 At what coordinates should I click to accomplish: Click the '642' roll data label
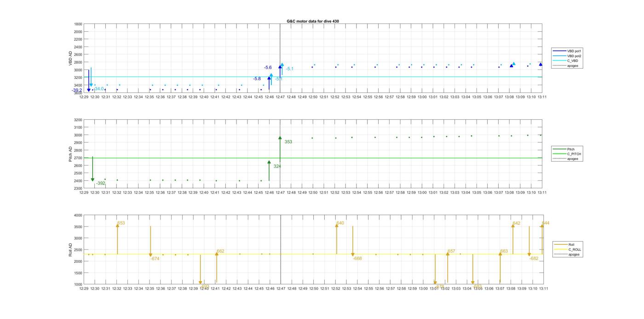517,223
